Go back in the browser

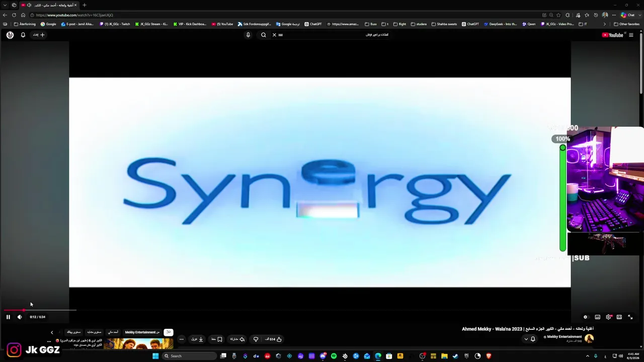tap(5, 15)
